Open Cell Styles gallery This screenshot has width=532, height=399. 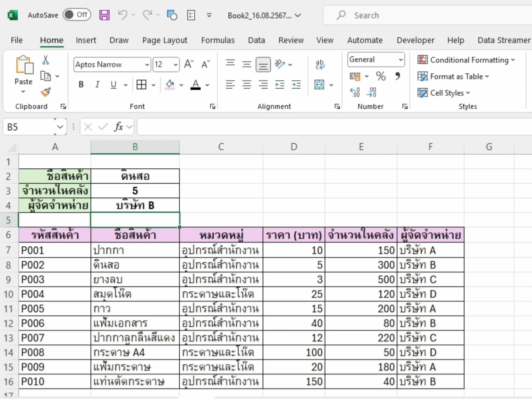pos(444,93)
